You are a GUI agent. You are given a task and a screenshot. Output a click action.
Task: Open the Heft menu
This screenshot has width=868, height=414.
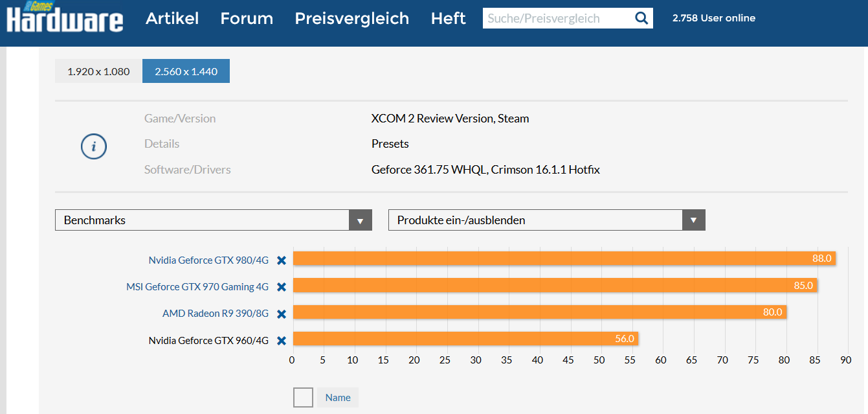coord(449,18)
